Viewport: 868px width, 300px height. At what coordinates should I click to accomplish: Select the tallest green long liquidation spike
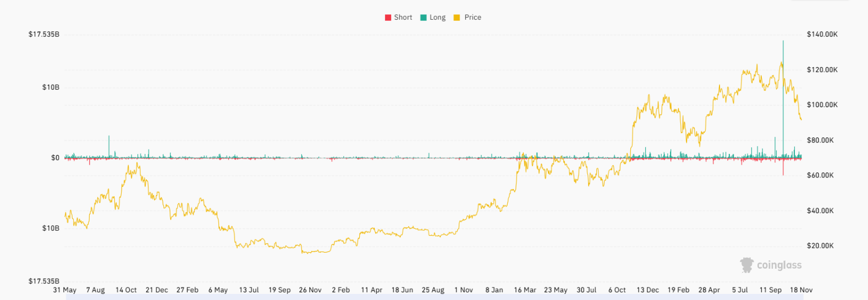coord(783,82)
